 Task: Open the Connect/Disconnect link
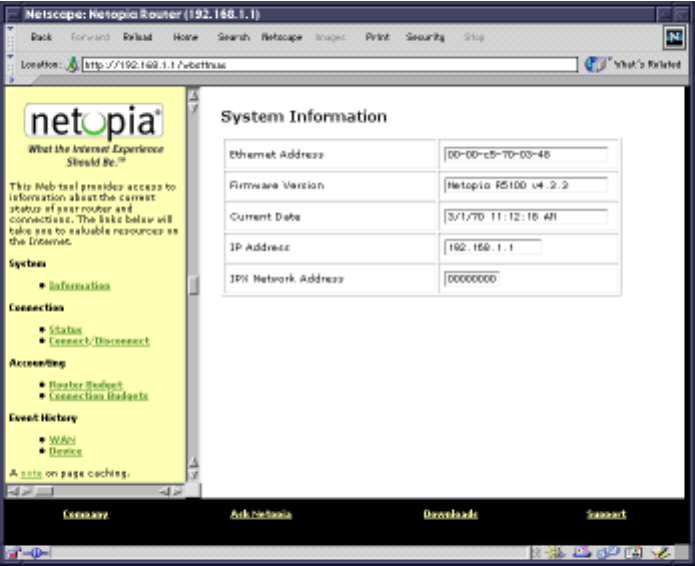tap(98, 340)
